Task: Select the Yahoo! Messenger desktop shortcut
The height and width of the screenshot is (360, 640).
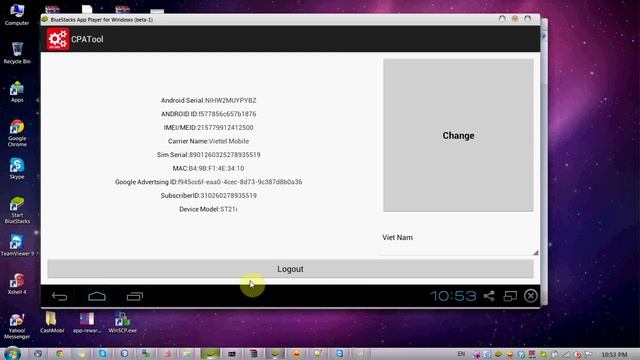Action: click(x=17, y=326)
